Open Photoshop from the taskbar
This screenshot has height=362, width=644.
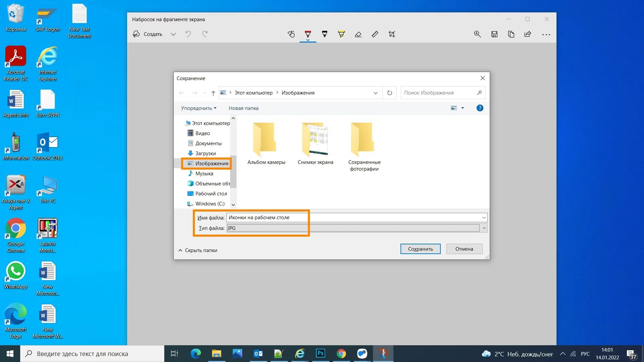[320, 353]
